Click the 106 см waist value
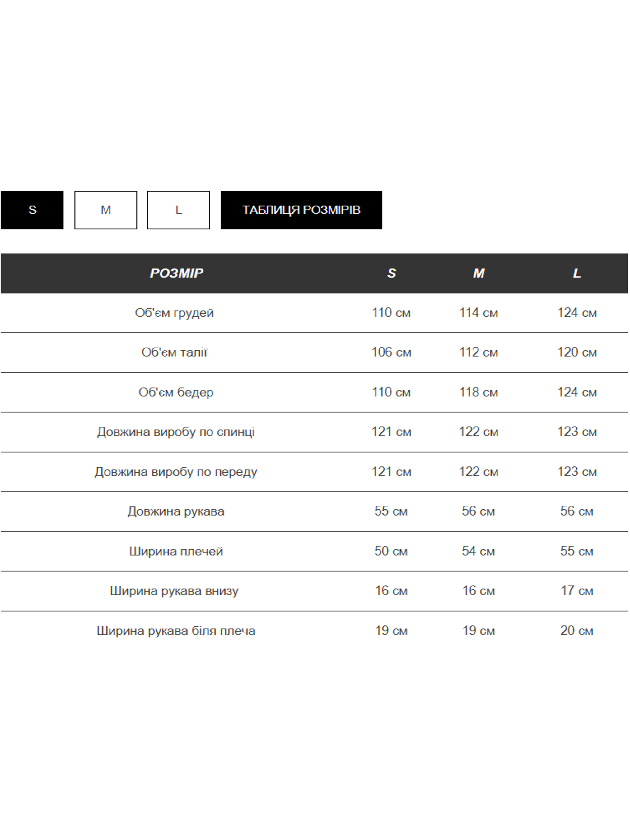 [x=391, y=352]
